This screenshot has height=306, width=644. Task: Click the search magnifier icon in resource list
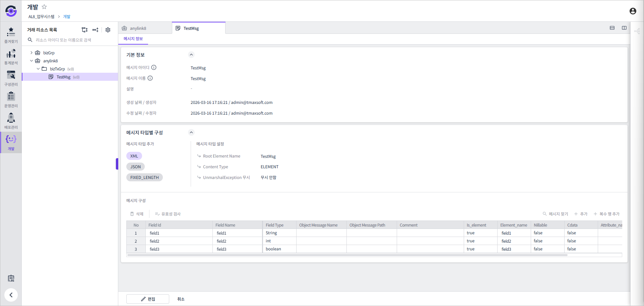pos(30,40)
